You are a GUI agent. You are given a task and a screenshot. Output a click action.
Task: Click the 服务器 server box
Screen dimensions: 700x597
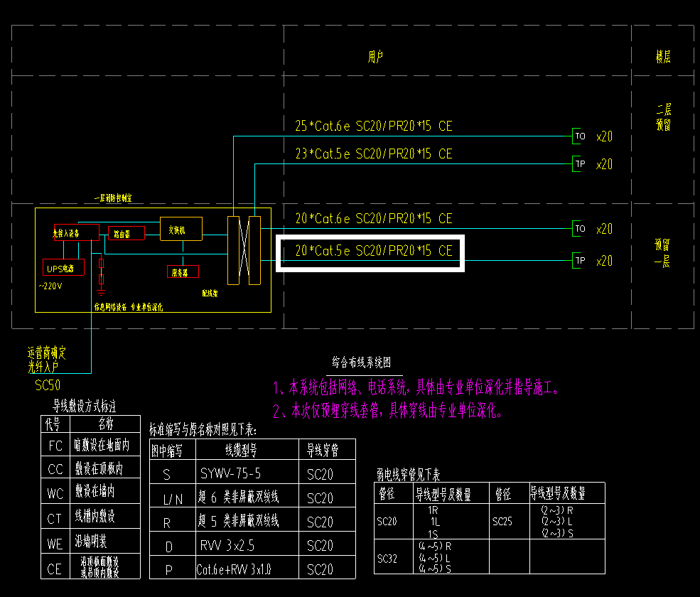point(183,271)
